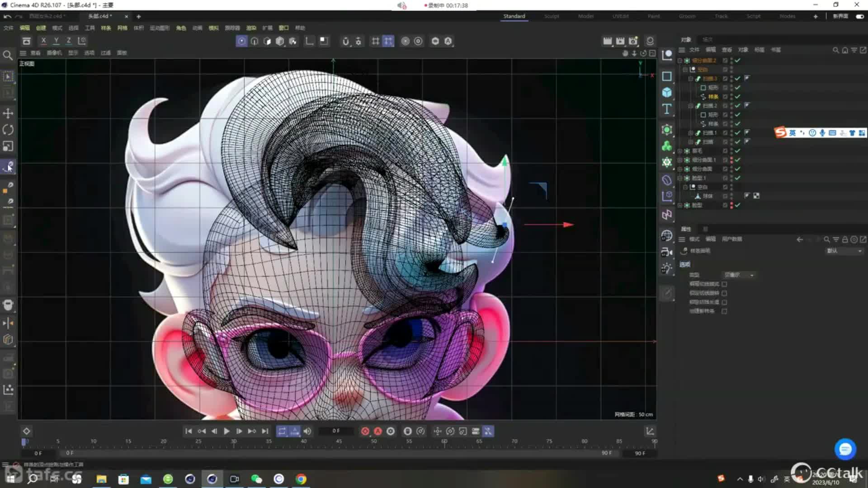Click the highlighted workplane grid icon

pos(388,41)
